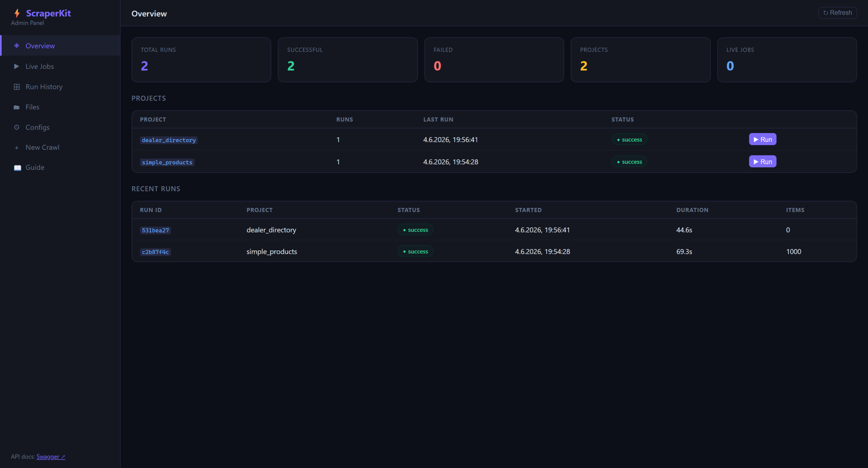
Task: Click simple_products in Recent Runs table
Action: click(272, 251)
